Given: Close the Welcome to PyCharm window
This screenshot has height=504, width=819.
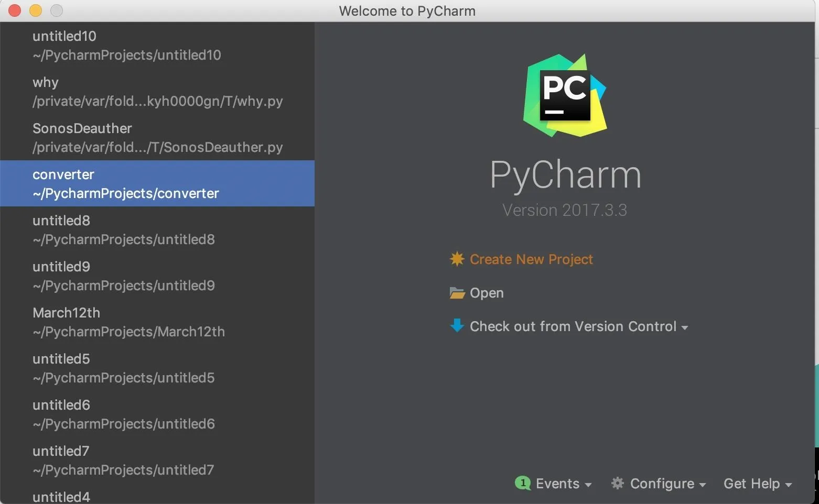Looking at the screenshot, I should point(15,10).
